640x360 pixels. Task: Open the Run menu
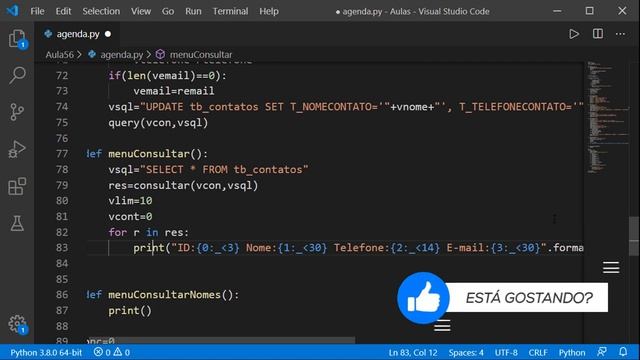coord(193,11)
